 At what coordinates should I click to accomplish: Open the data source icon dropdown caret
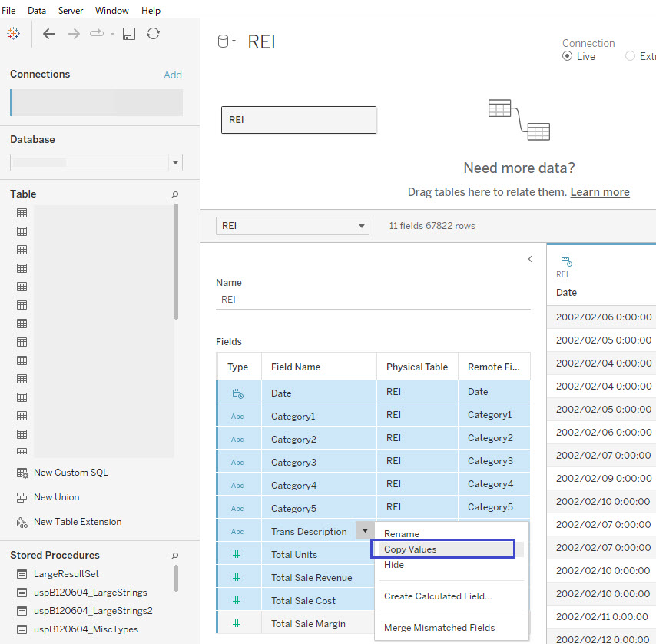[234, 41]
